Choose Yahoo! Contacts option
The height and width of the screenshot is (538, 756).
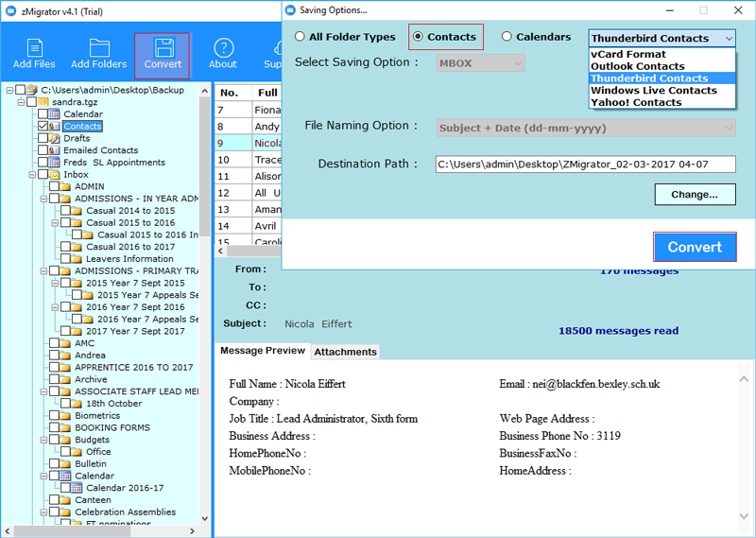(x=662, y=102)
